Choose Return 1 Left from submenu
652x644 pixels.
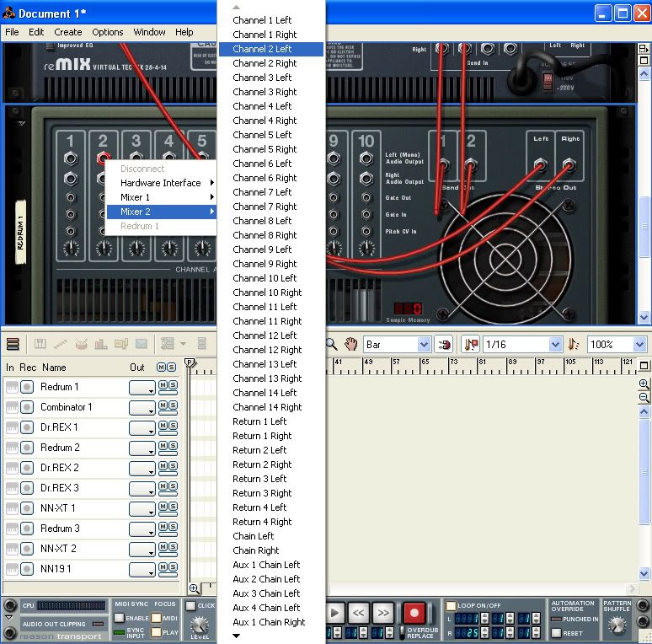click(x=271, y=421)
